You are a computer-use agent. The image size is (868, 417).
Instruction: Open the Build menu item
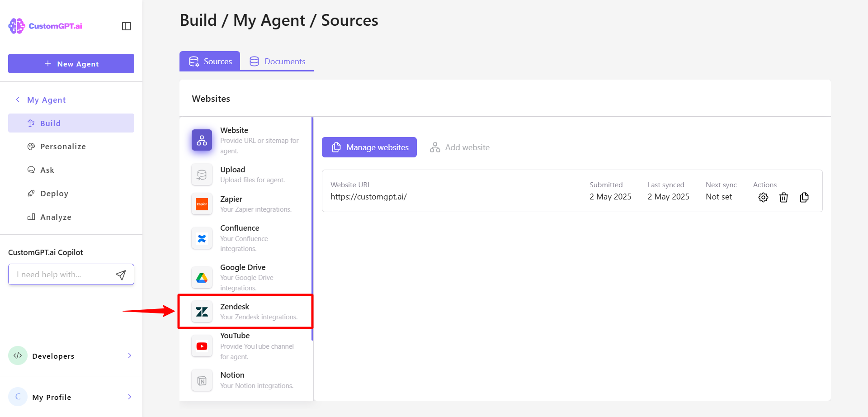[71, 123]
